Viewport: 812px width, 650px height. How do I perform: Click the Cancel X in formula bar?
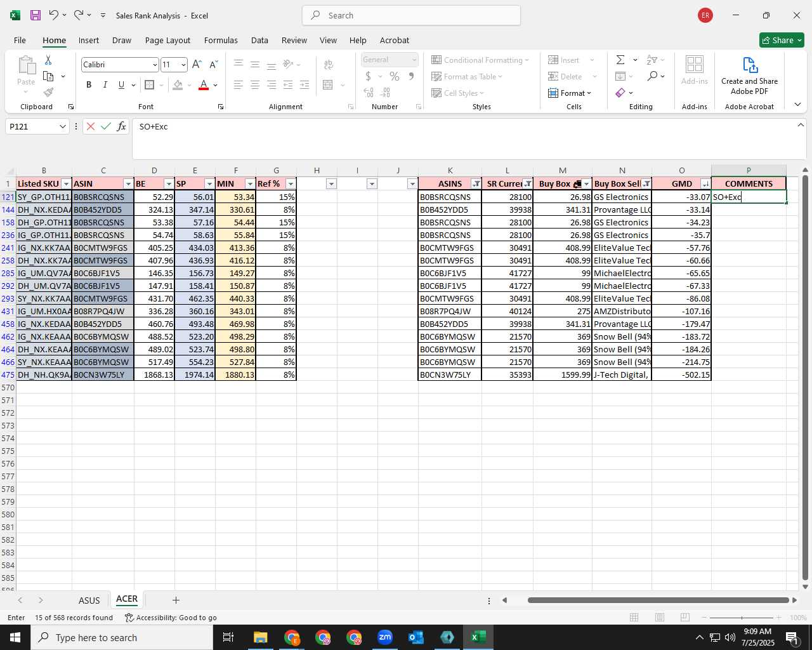91,126
